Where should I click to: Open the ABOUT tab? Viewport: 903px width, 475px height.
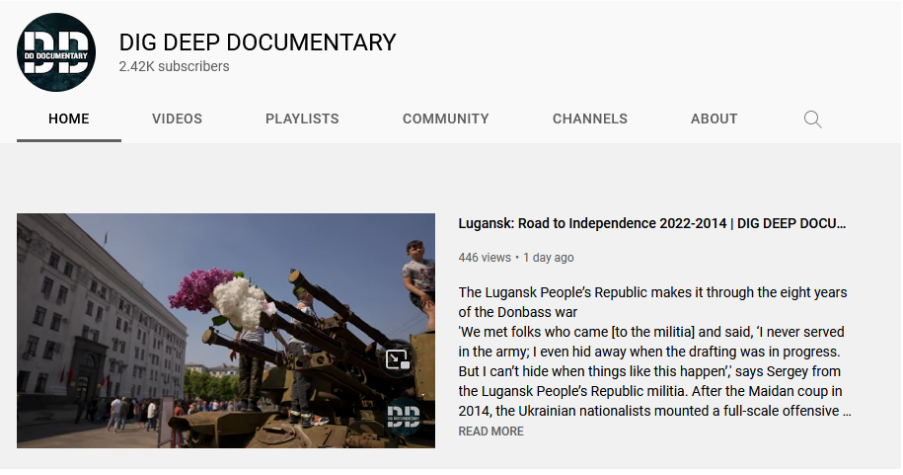click(x=714, y=119)
